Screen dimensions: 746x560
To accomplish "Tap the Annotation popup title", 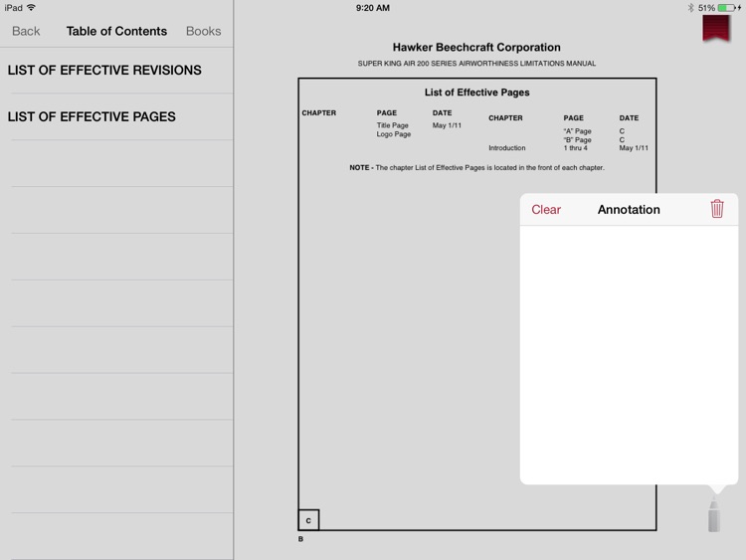I will [x=629, y=209].
